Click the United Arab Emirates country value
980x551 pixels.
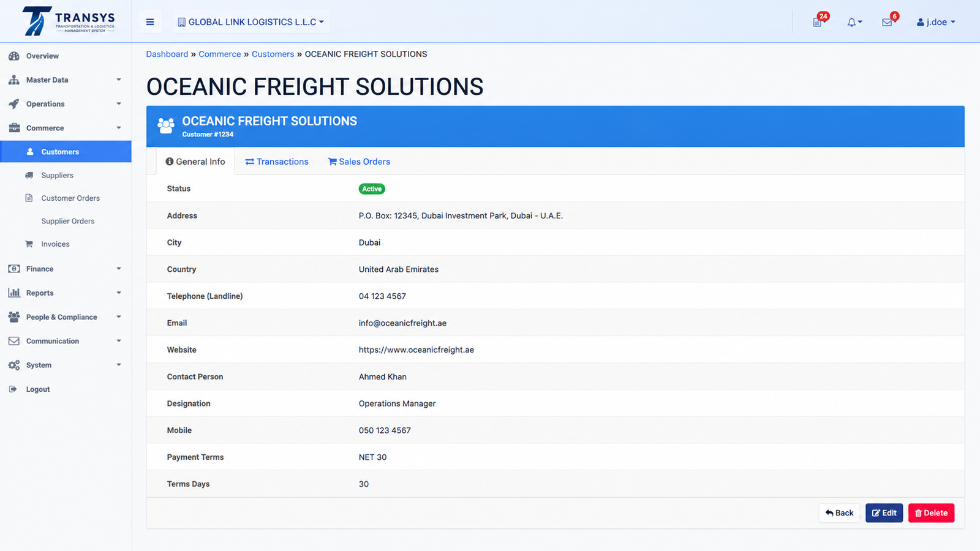pyautogui.click(x=399, y=269)
